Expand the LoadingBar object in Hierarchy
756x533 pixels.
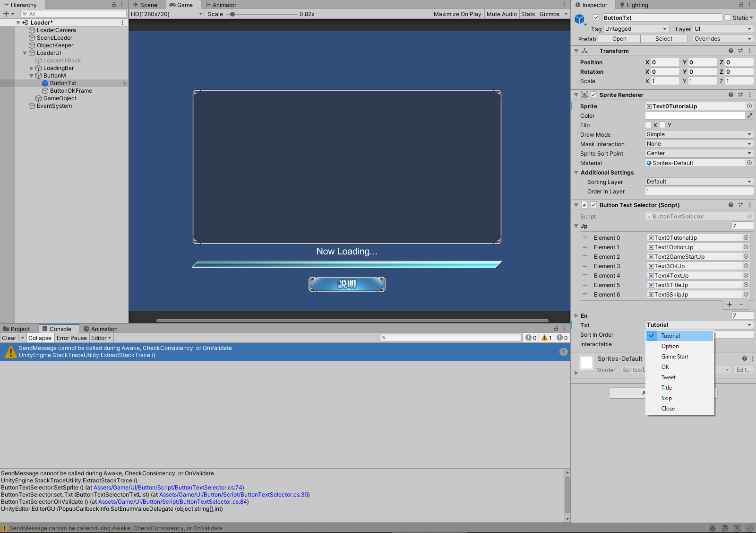click(32, 68)
